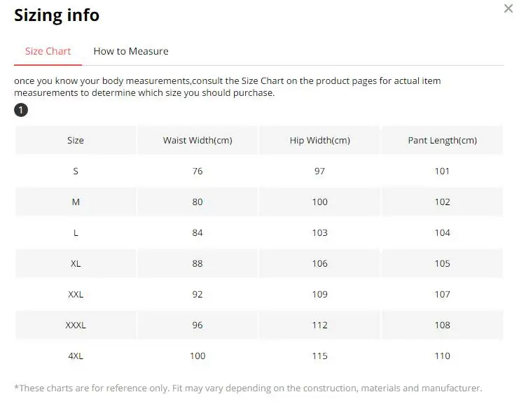Viewport: 519px width, 420px height.
Task: Click the reference-only disclaimer text
Action: coord(248,388)
